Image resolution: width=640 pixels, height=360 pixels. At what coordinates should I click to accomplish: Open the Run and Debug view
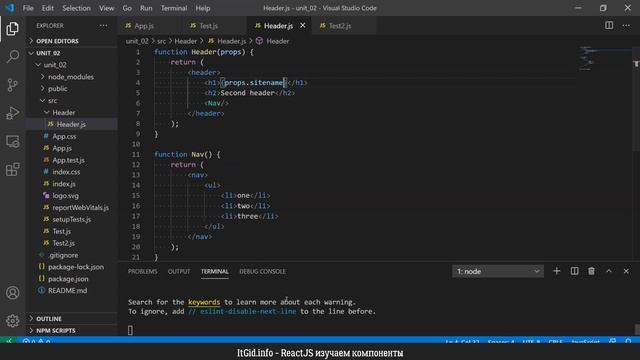12,113
